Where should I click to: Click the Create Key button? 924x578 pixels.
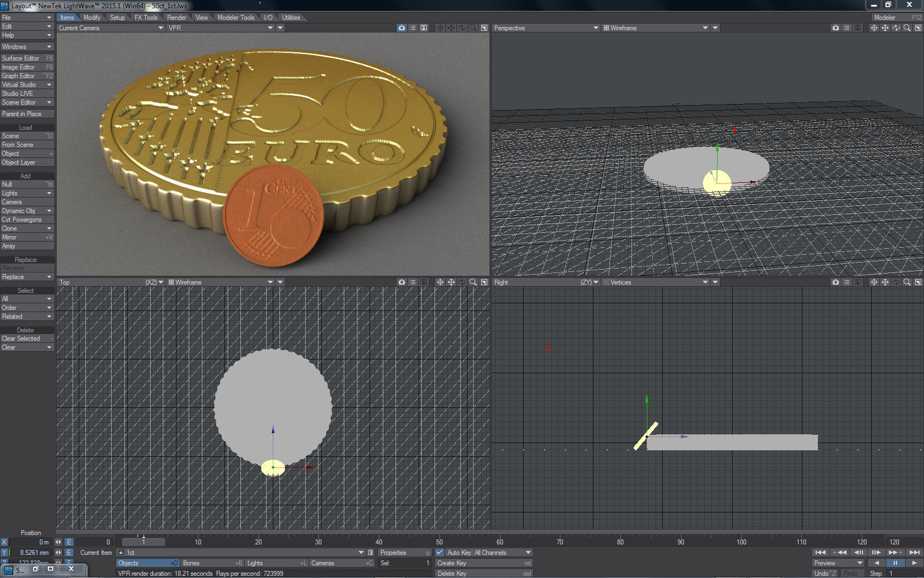(484, 563)
